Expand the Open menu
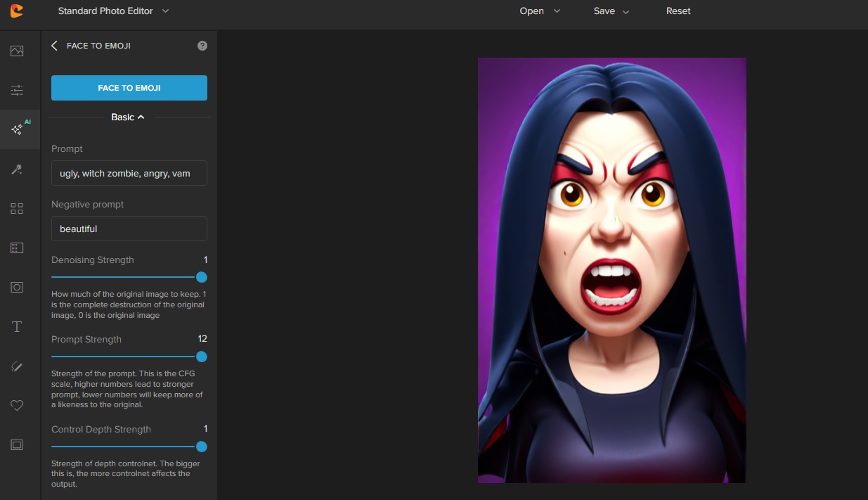Viewport: 868px width, 500px height. (x=540, y=11)
